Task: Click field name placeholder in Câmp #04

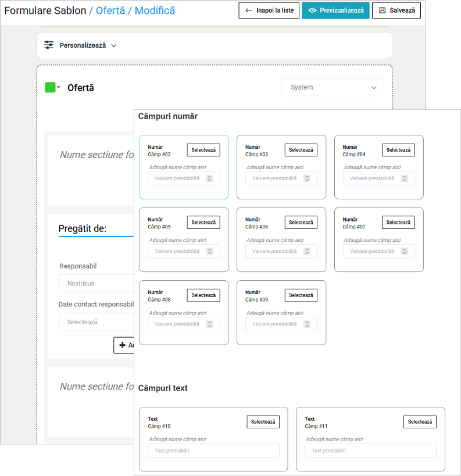Action: click(372, 167)
